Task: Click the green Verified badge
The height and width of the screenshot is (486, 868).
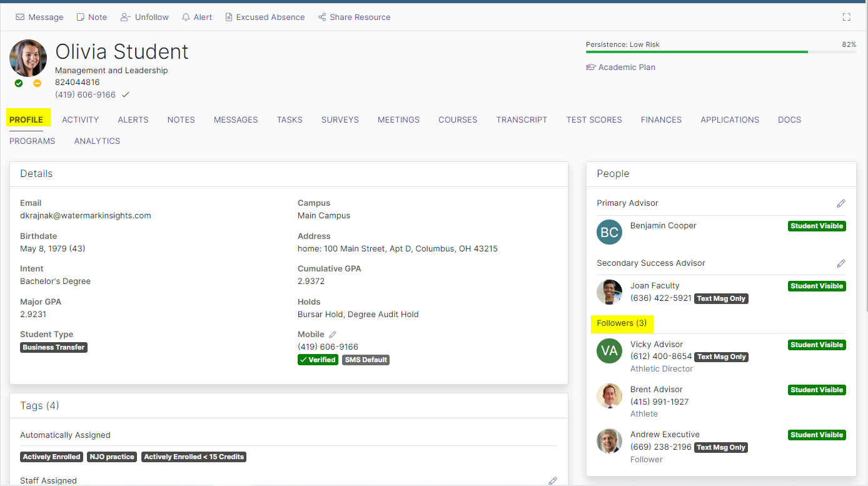Action: click(x=318, y=360)
